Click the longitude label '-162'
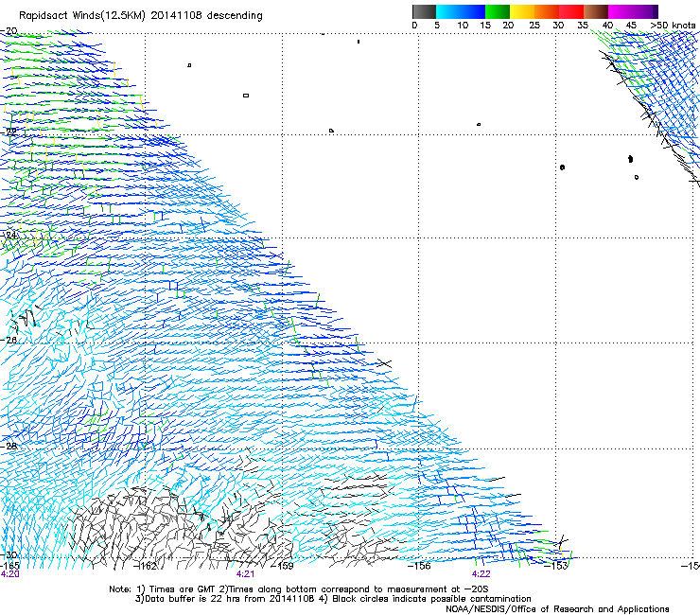 [x=147, y=566]
